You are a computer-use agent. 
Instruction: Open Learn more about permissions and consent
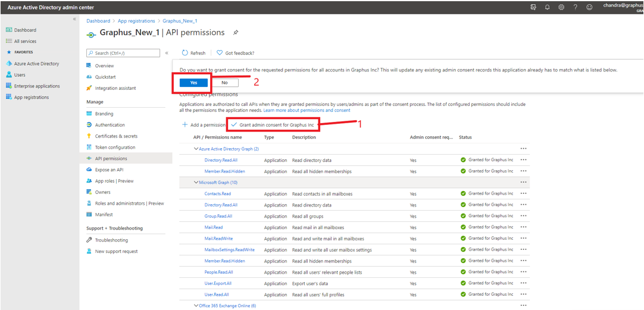[x=307, y=111]
